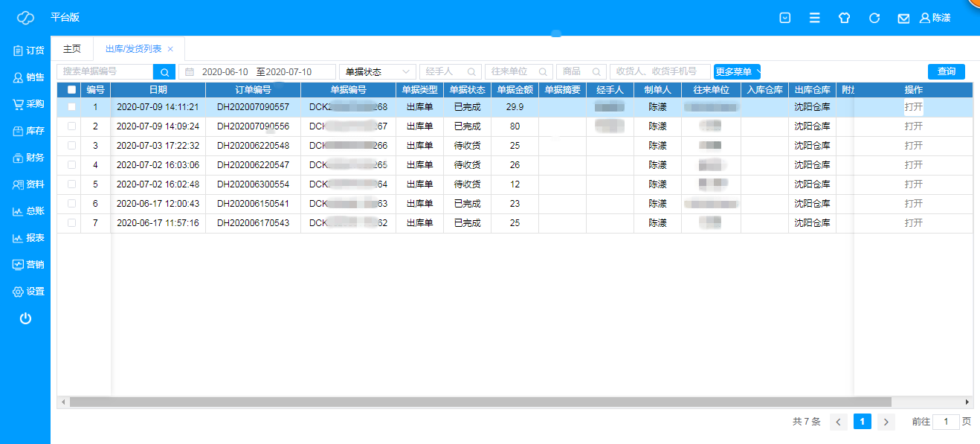Check the checkbox for row 7

[x=71, y=223]
